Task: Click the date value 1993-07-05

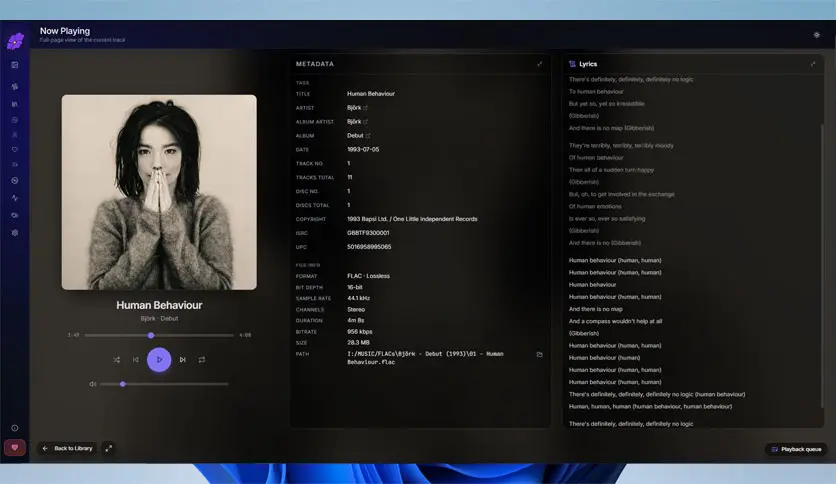Action: 363,149
